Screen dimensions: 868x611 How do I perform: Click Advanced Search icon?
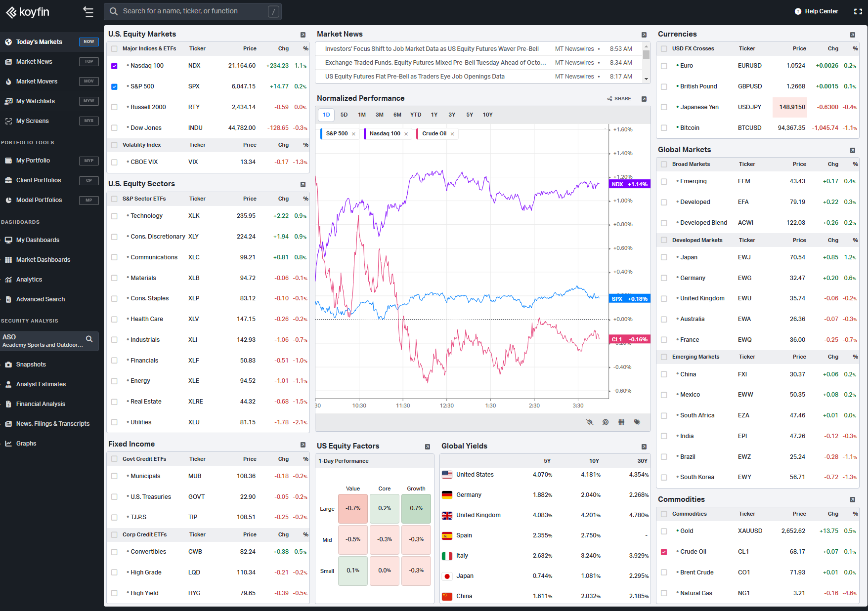pyautogui.click(x=8, y=299)
